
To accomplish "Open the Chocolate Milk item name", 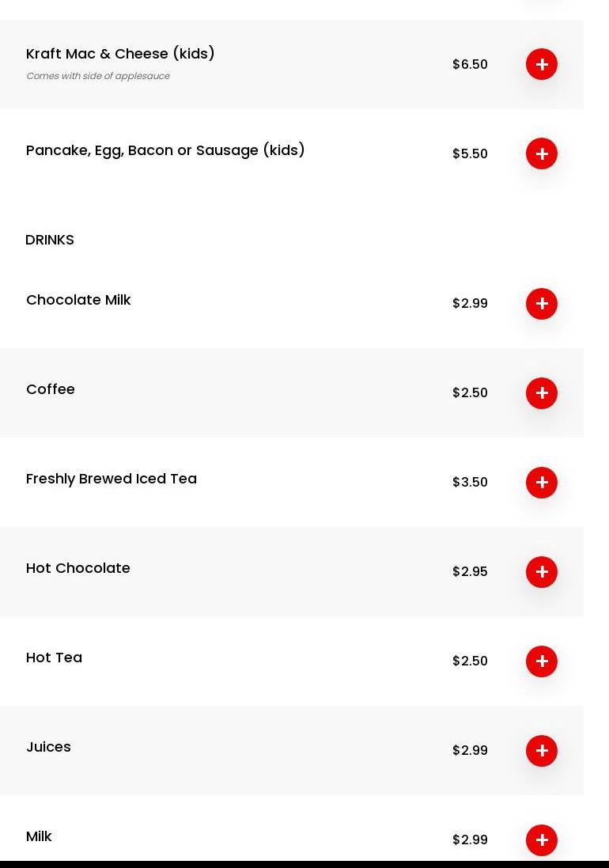I will (x=78, y=300).
